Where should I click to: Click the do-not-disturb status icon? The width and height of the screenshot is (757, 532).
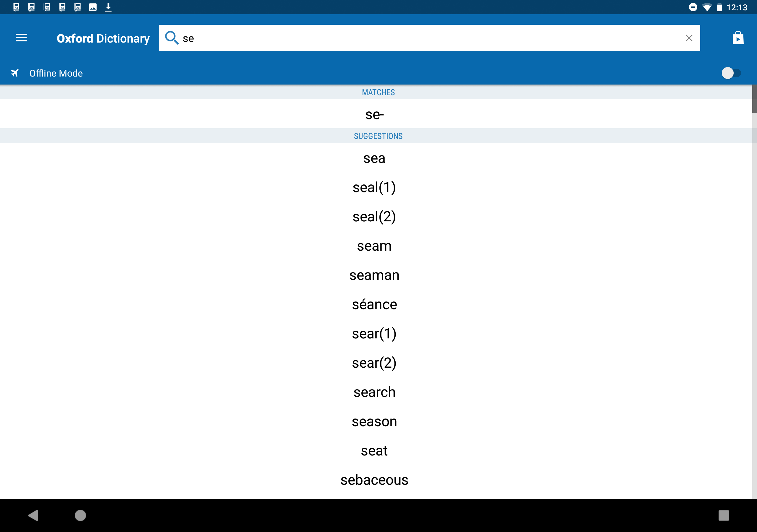point(693,7)
